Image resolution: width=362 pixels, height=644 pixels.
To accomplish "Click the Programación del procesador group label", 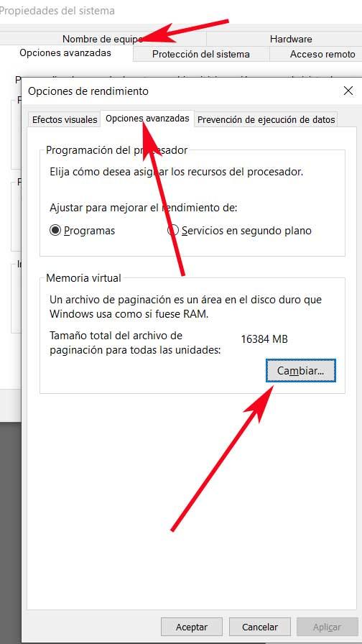I will (x=116, y=150).
